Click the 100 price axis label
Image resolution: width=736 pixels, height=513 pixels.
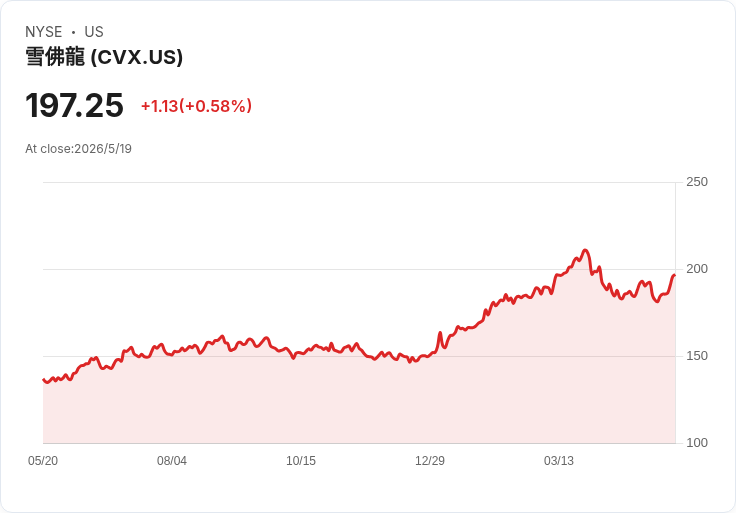[x=697, y=443]
